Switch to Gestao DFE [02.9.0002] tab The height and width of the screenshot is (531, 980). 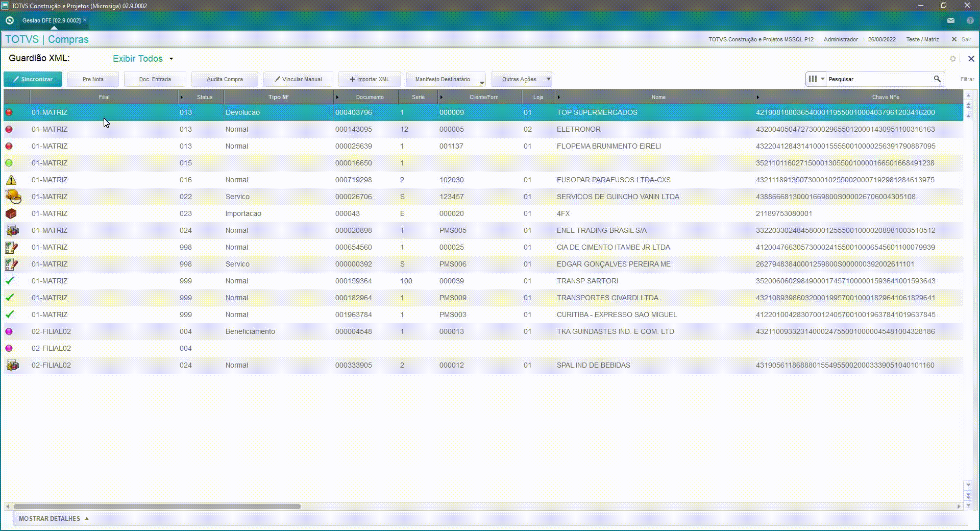pos(51,20)
